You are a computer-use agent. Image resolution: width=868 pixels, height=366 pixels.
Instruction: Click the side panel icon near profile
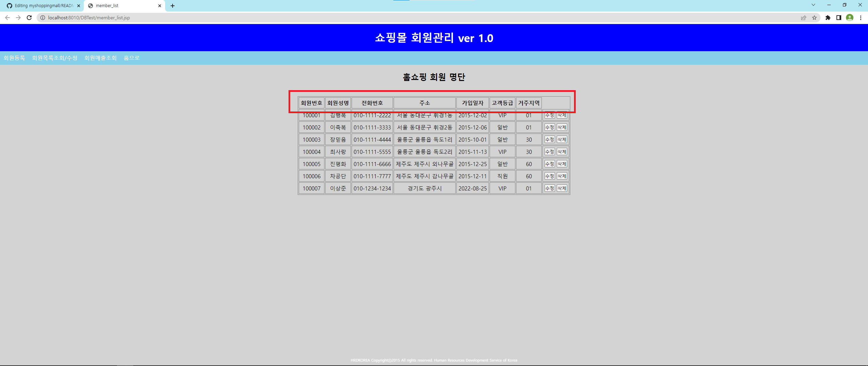839,18
